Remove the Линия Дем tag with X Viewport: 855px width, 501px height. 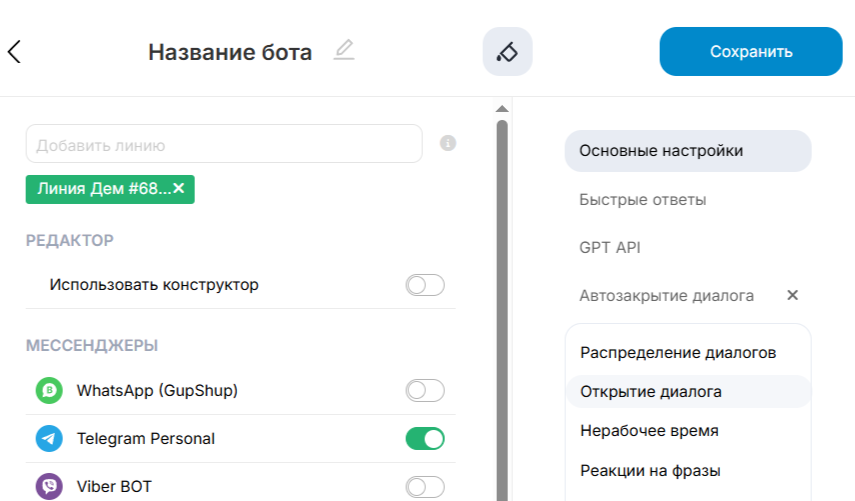pyautogui.click(x=179, y=188)
